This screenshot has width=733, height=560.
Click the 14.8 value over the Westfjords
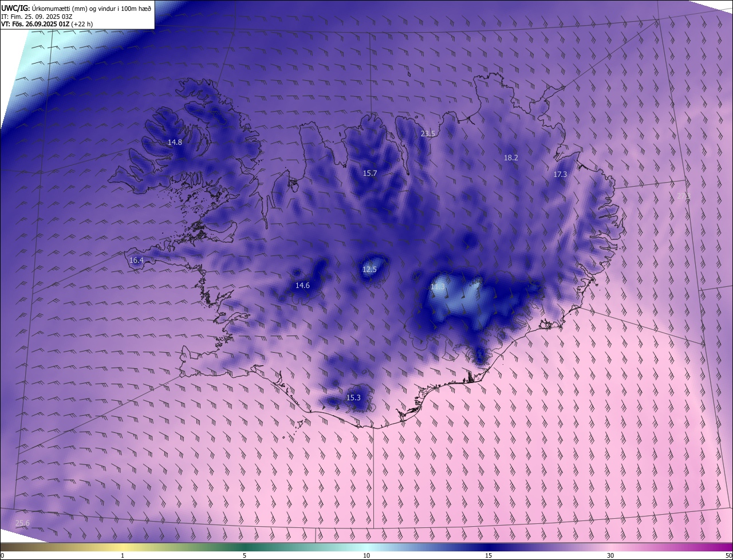click(x=175, y=142)
